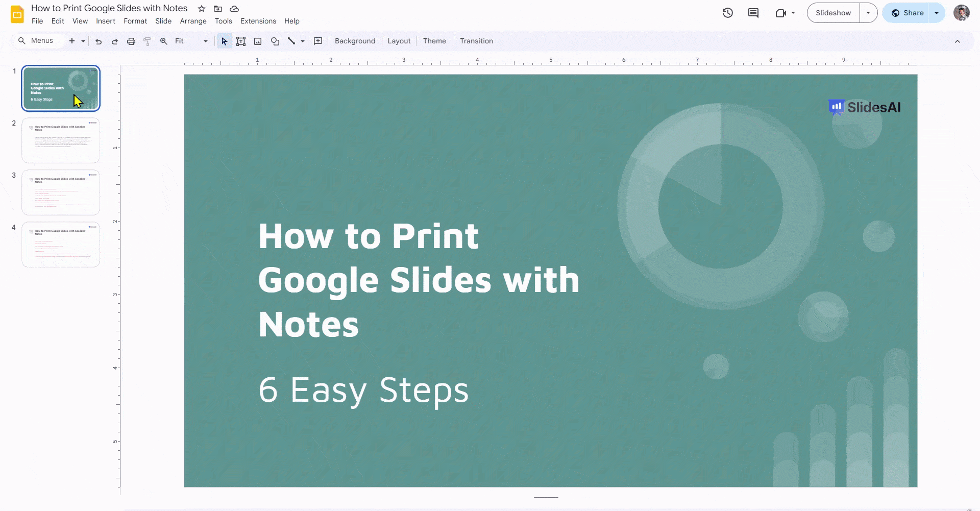Open the Slideshow options dropdown
This screenshot has width=980, height=511.
tap(869, 13)
